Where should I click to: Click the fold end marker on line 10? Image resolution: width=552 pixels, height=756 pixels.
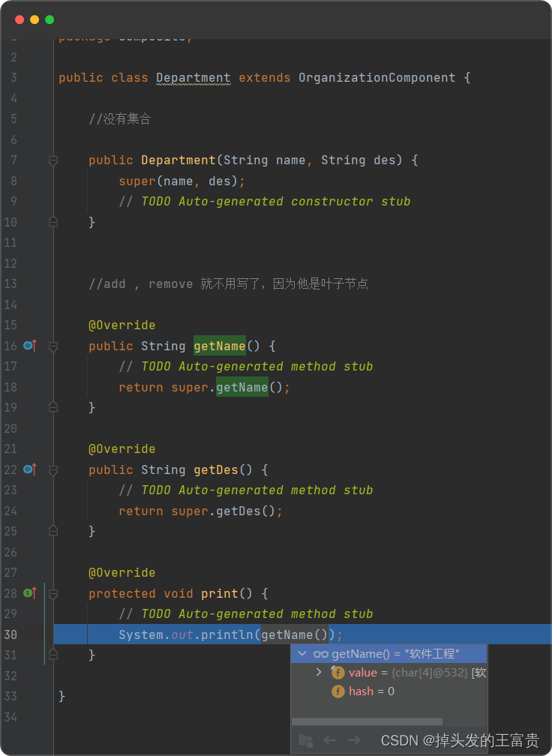[x=53, y=222]
